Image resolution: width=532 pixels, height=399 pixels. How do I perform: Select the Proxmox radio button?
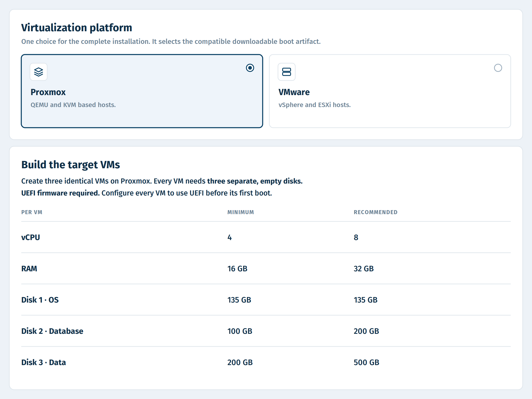tap(250, 68)
